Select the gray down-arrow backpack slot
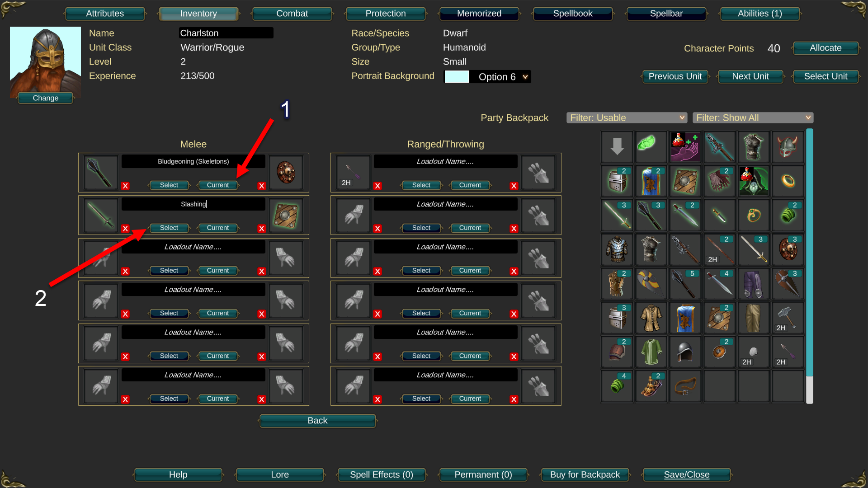 (617, 147)
